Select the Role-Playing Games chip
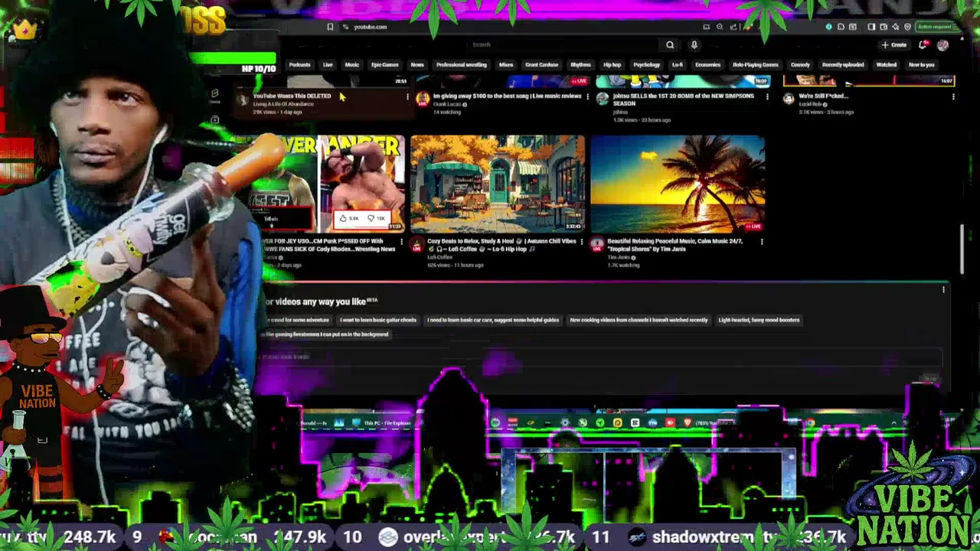Image resolution: width=980 pixels, height=551 pixels. click(x=755, y=65)
